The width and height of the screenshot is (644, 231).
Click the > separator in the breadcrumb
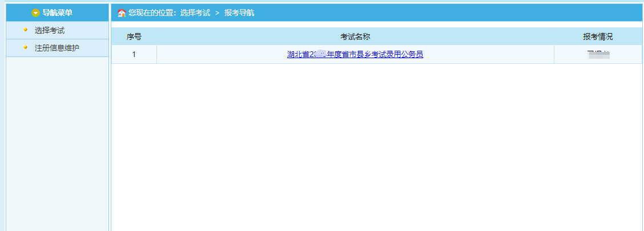click(217, 13)
